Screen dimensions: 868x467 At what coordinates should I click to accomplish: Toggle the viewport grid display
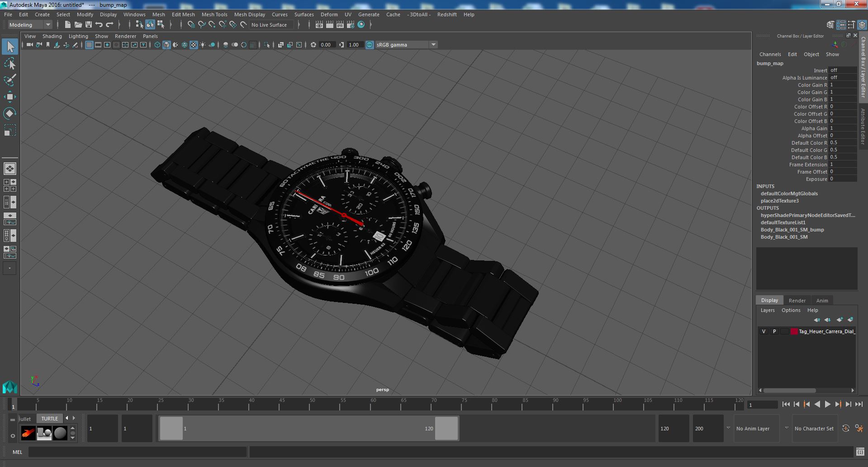(x=89, y=45)
